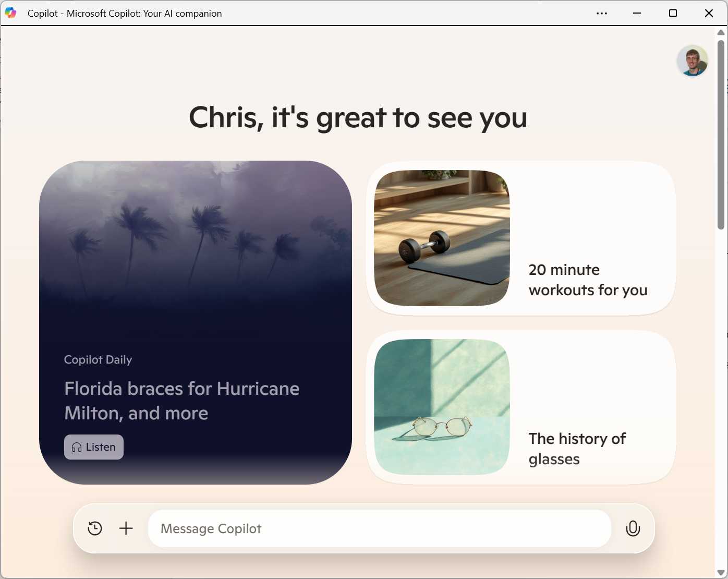This screenshot has height=579, width=728.
Task: Open The history of glasses card
Action: 577,449
